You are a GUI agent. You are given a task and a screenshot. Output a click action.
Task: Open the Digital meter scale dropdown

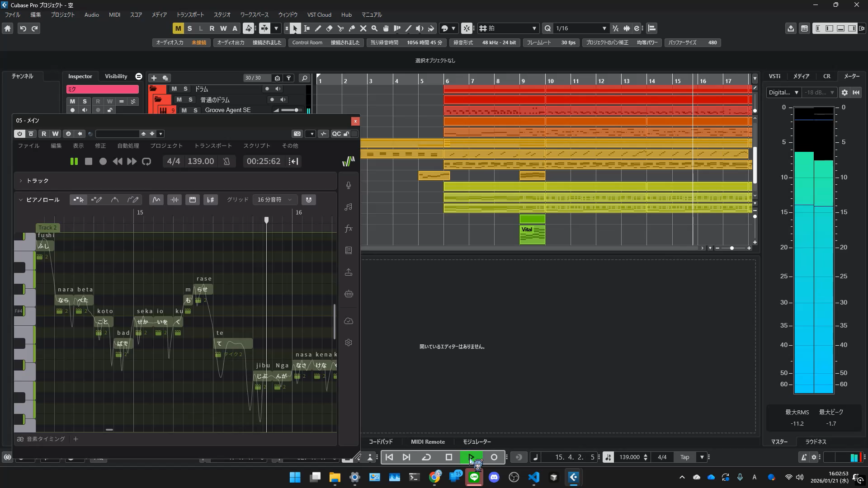click(784, 93)
